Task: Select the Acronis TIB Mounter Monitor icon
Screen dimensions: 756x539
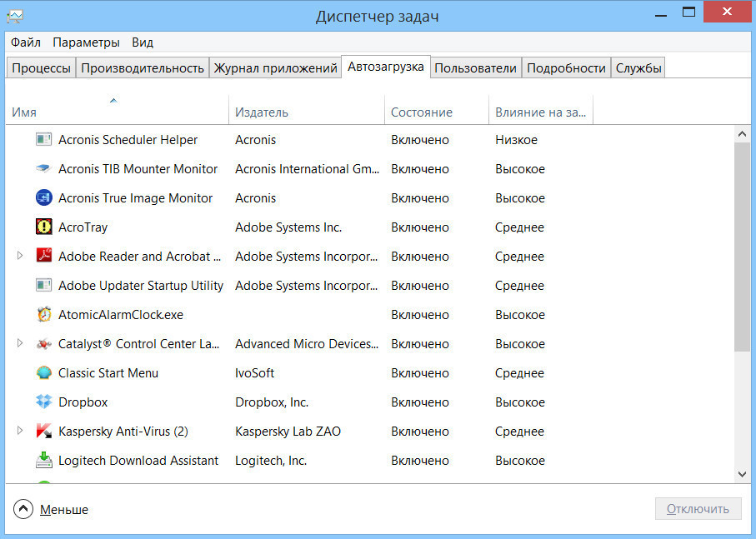Action: (44, 169)
